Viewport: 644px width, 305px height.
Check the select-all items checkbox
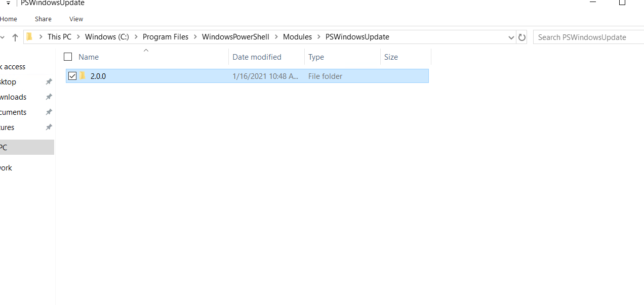[68, 57]
